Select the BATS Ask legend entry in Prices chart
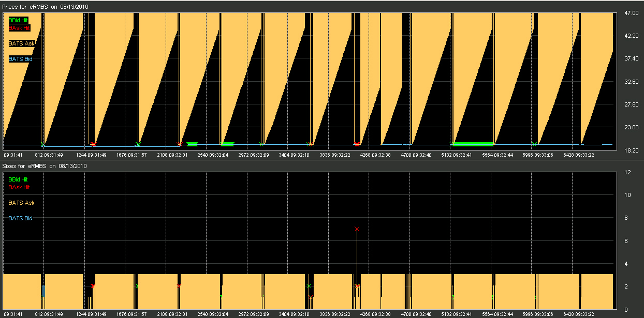The height and width of the screenshot is (318, 644). [21, 43]
